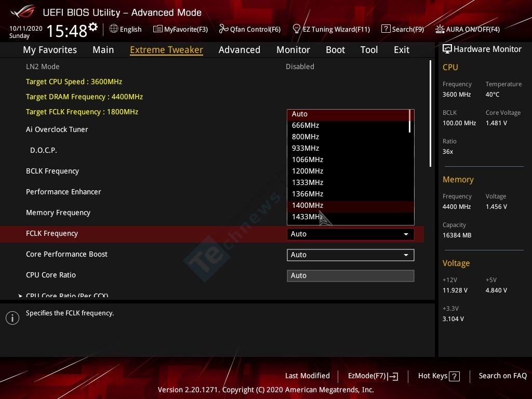Toggle AURA ON/OFF lighting icon
This screenshot has height=399, width=532.
(x=440, y=29)
